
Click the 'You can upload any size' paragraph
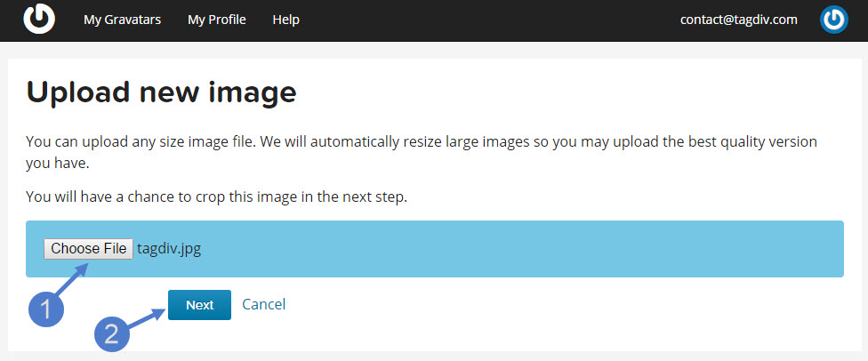pos(422,153)
